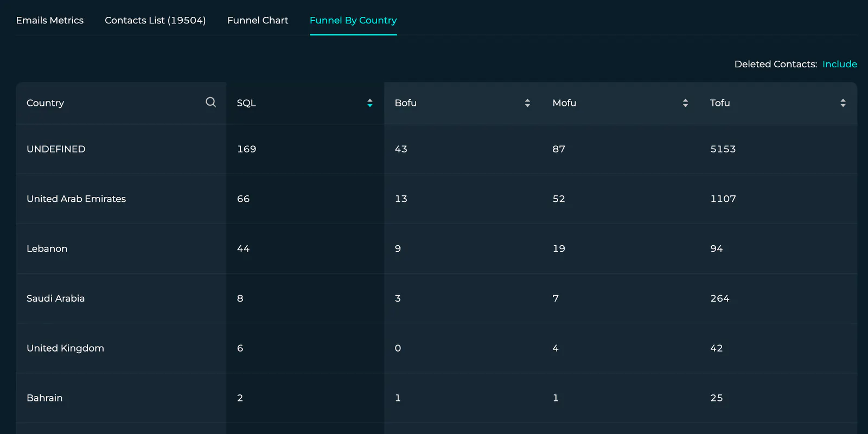
Task: Open the Contacts List (19504) tab
Action: click(155, 20)
